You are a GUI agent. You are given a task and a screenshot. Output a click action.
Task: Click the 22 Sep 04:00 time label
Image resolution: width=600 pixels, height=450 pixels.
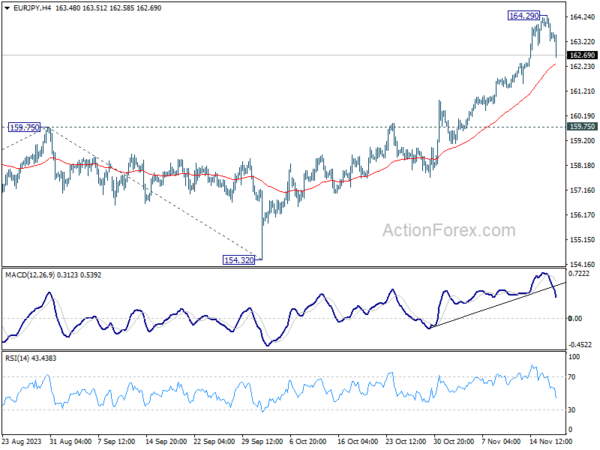(214, 442)
